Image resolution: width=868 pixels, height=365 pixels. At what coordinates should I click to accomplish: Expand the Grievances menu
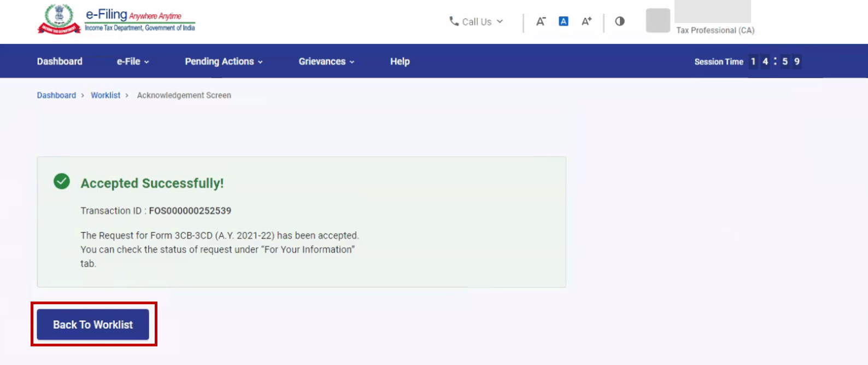(x=326, y=61)
